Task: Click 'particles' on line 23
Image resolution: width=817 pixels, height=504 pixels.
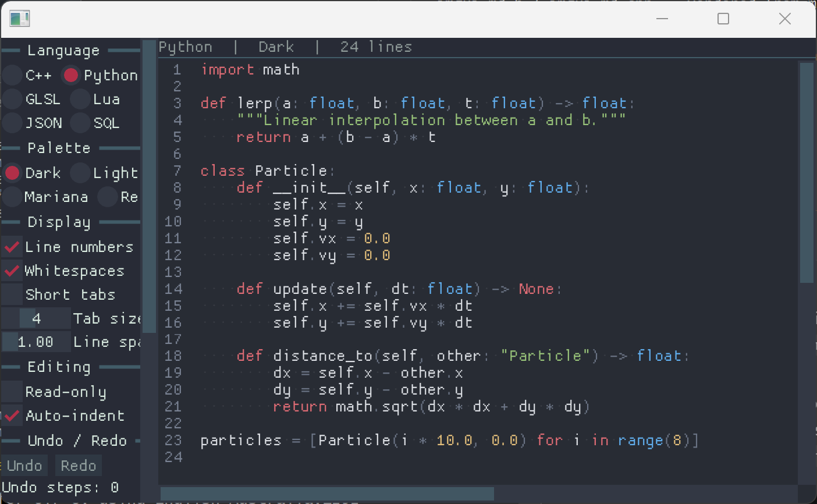Action: click(241, 441)
